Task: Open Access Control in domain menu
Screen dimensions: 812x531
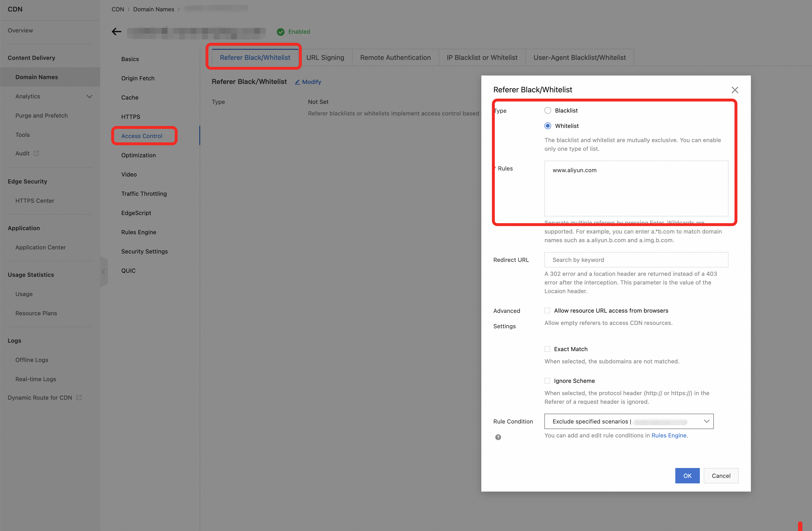Action: click(x=142, y=136)
